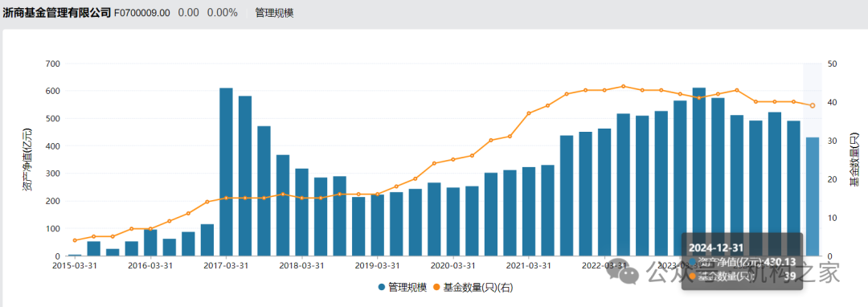
Task: Click the bar above the 2016-03-31 label
Action: pos(150,243)
